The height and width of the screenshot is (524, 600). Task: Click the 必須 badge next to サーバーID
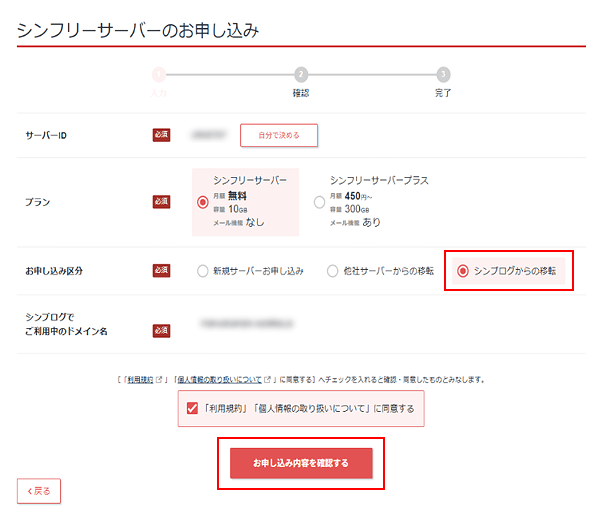tap(161, 135)
